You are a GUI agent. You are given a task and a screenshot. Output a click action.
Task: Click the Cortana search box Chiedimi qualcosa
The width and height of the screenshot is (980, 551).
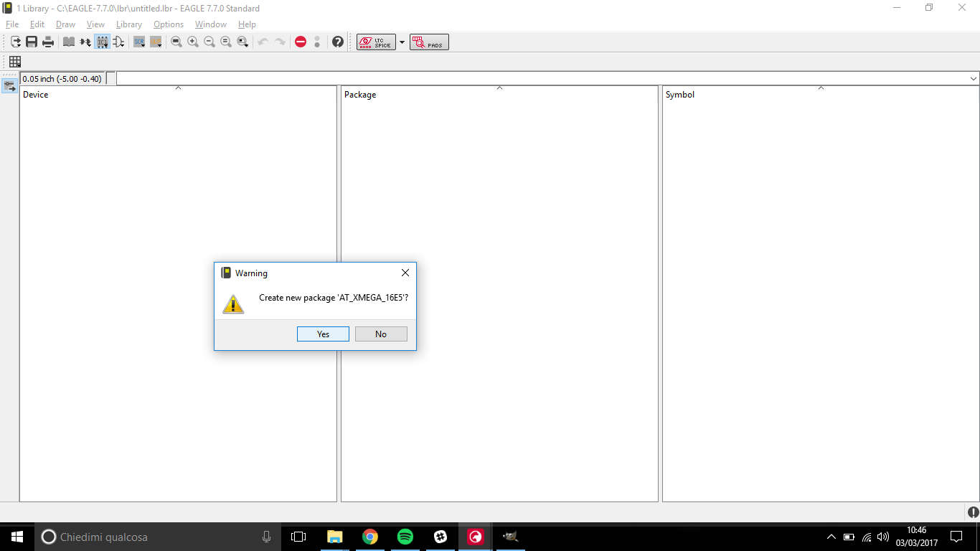[x=159, y=537]
